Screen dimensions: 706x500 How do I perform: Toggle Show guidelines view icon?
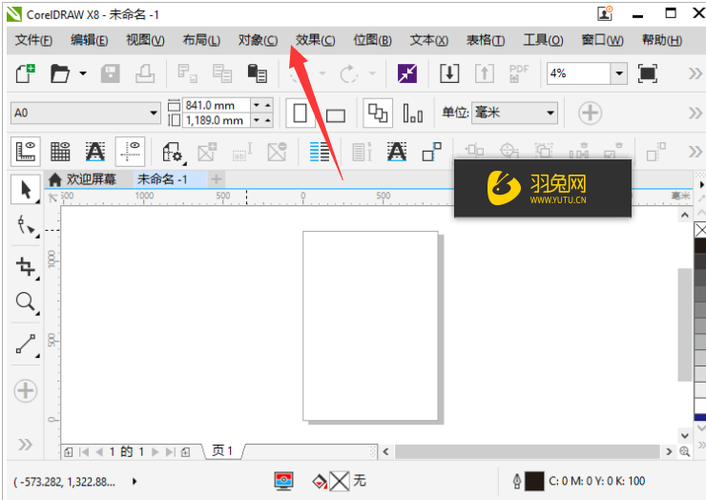click(x=130, y=152)
